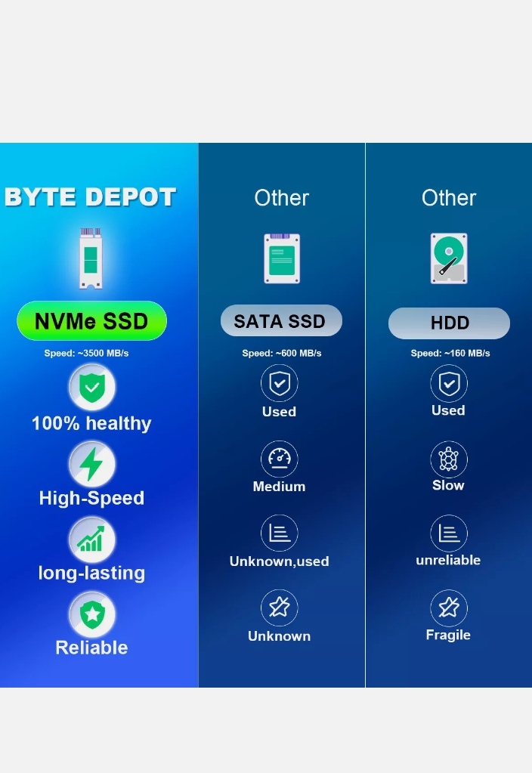The height and width of the screenshot is (773, 532).
Task: Click the NVMe SSD drive illustration
Action: click(91, 258)
